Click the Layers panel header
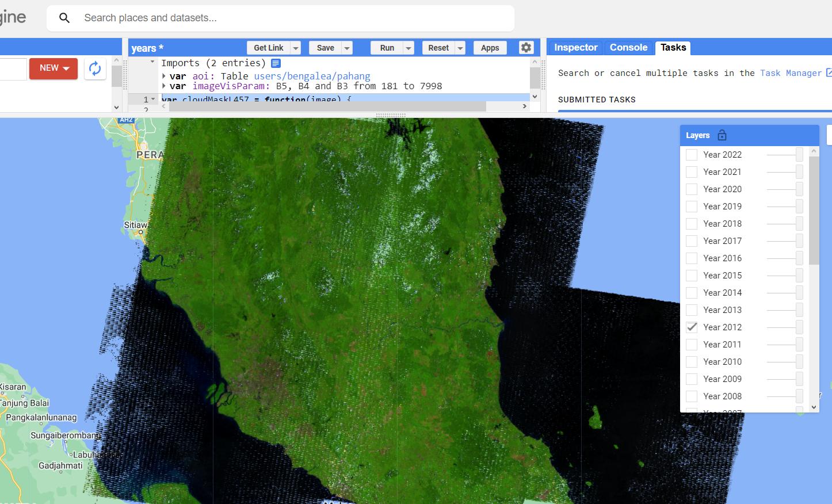This screenshot has height=504, width=832. [x=749, y=136]
